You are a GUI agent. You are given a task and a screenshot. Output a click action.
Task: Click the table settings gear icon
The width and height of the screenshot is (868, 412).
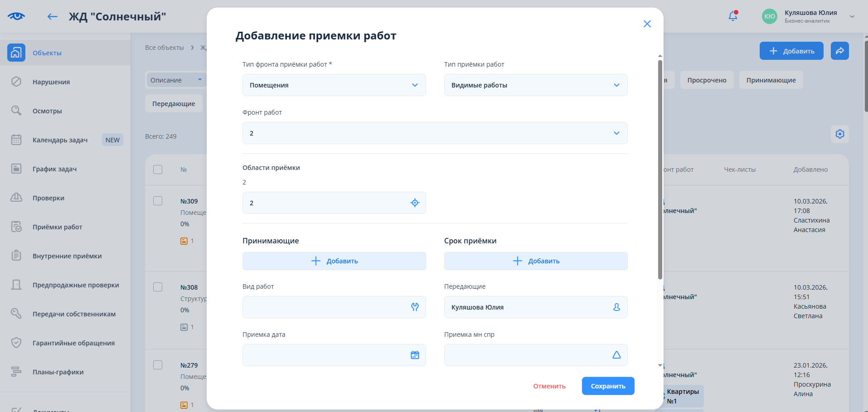839,134
